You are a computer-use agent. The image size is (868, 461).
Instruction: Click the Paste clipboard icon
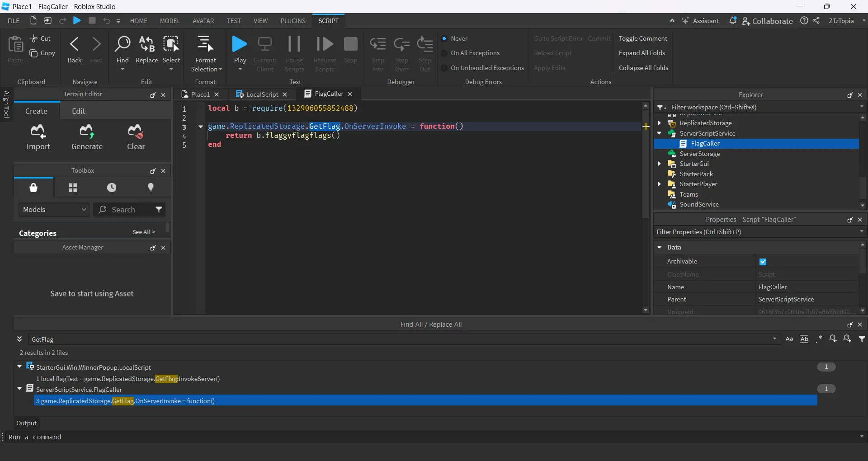15,44
